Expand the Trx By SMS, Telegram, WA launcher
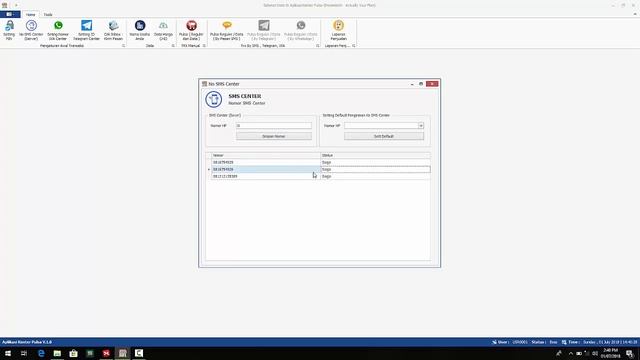The image size is (640, 360). coord(318,46)
